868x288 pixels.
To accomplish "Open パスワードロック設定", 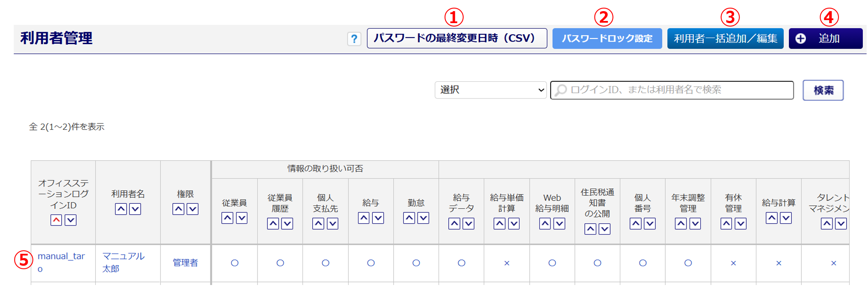I will tap(607, 39).
